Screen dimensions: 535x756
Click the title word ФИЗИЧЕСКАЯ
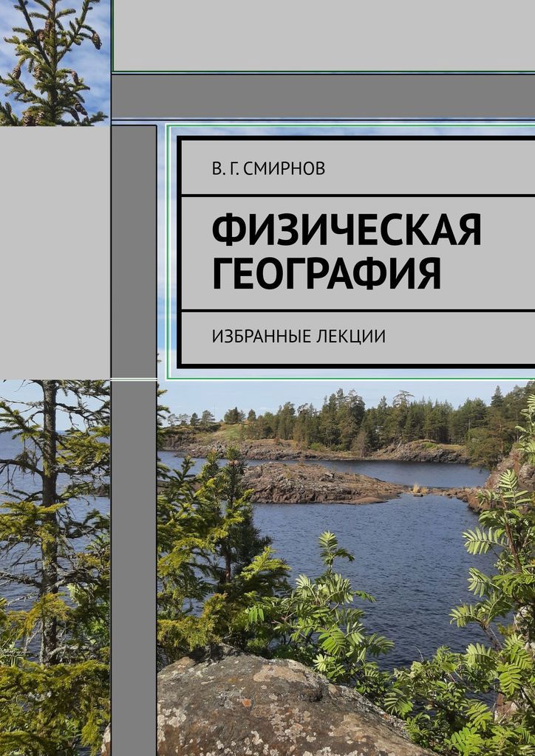(347, 229)
